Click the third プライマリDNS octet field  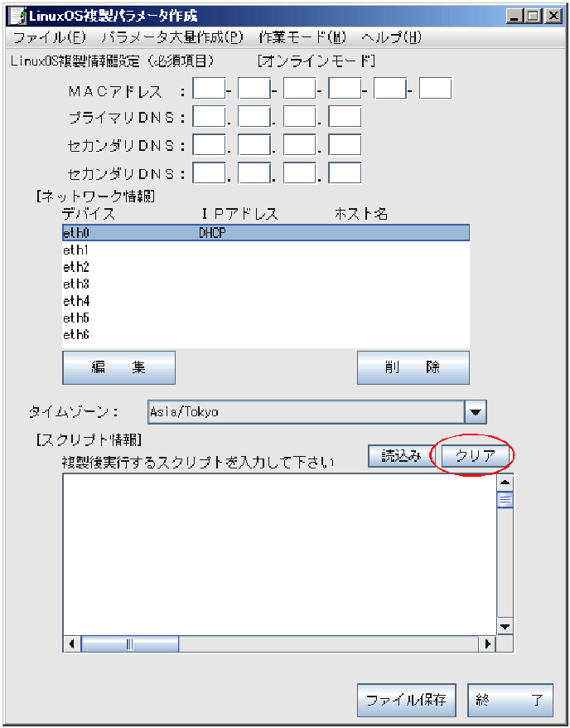click(300, 117)
